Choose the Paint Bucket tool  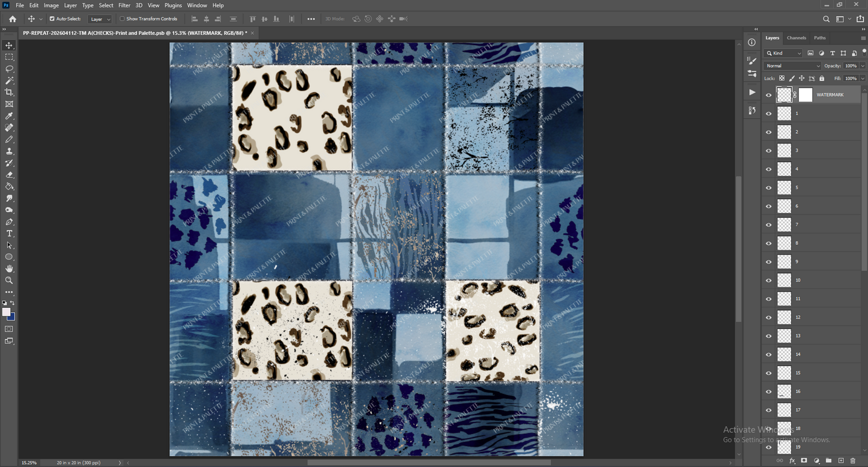(x=9, y=187)
